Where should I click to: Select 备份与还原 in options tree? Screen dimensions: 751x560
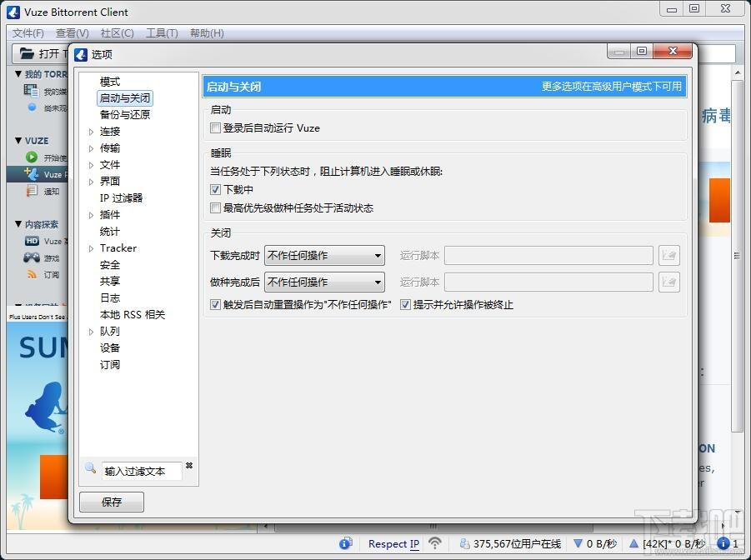pos(124,114)
